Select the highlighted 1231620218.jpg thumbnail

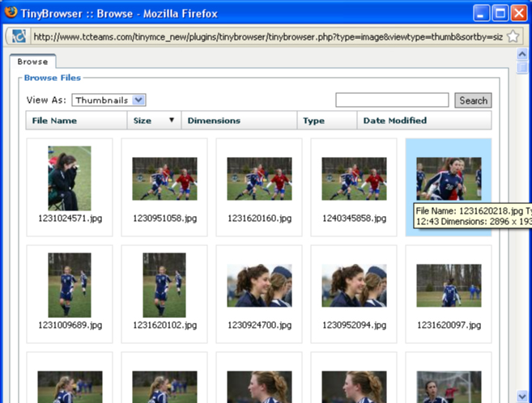pyautogui.click(x=449, y=179)
